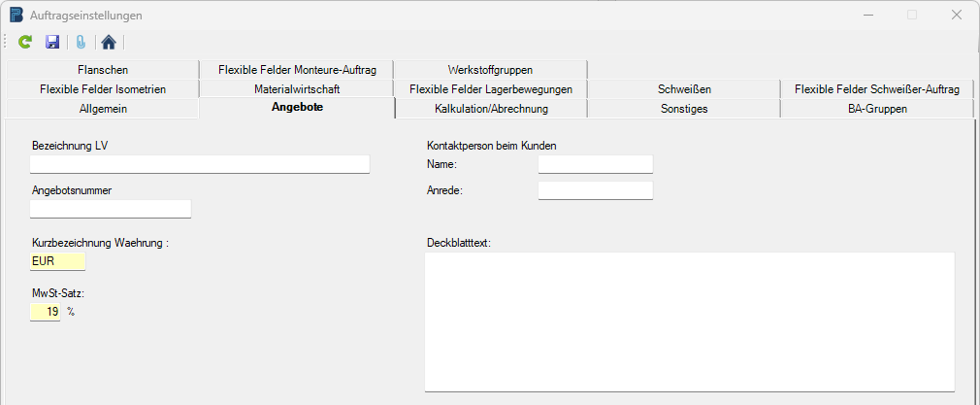980x405 pixels.
Task: Open attachments via the paperclip icon
Action: [x=81, y=42]
